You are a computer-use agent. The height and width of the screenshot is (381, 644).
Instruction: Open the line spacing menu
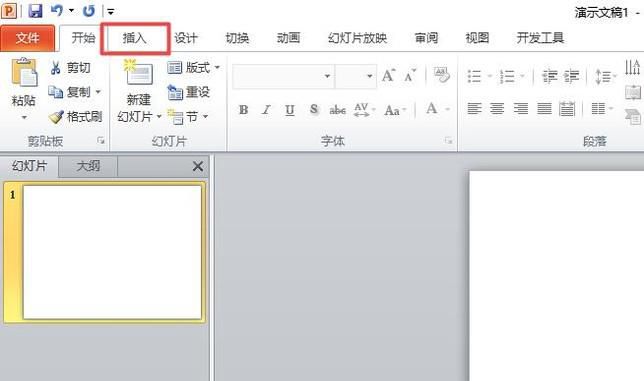click(x=605, y=76)
